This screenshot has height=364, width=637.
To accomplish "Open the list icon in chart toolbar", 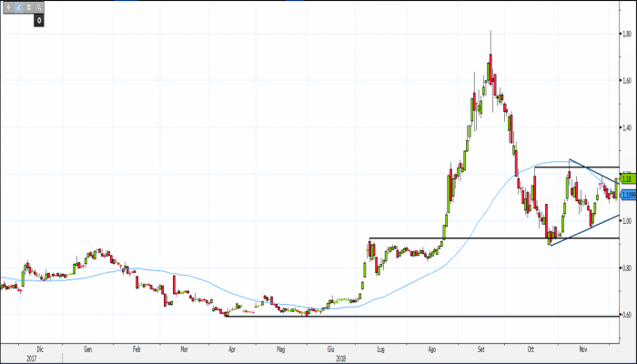I will [29, 7].
